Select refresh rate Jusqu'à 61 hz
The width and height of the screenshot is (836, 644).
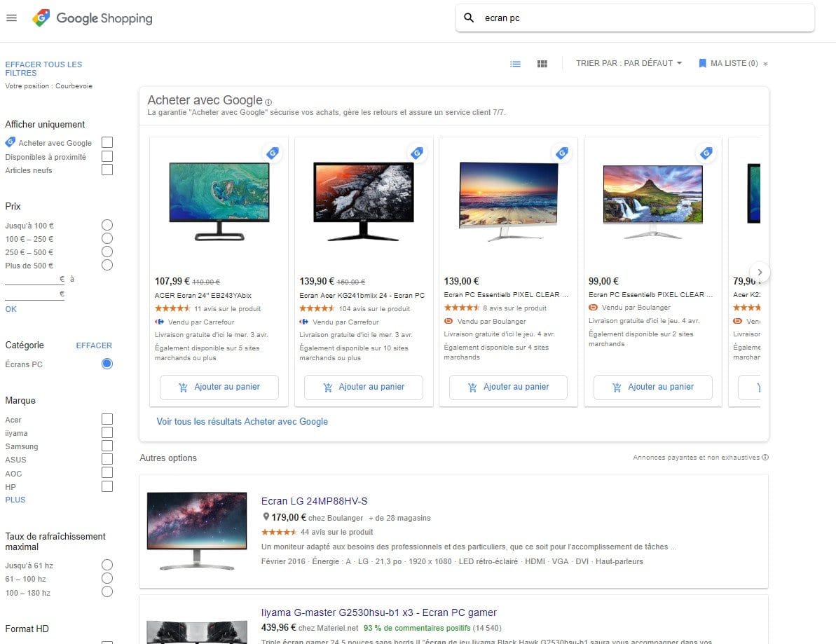pyautogui.click(x=107, y=565)
